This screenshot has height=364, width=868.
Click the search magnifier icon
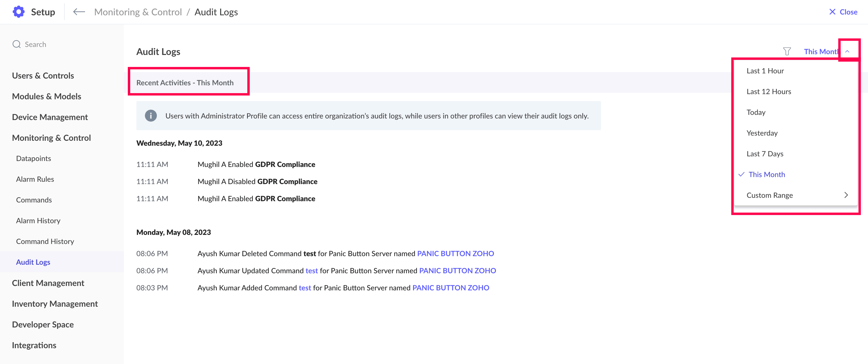click(17, 44)
